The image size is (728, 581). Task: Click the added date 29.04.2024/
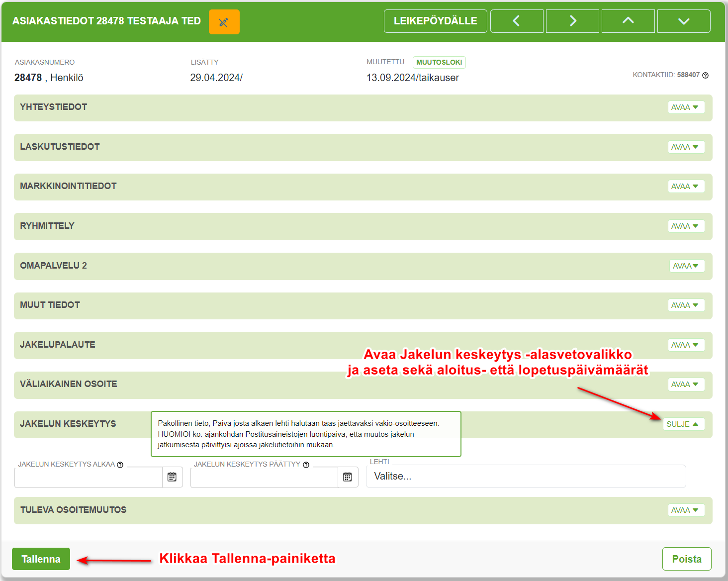pos(216,78)
